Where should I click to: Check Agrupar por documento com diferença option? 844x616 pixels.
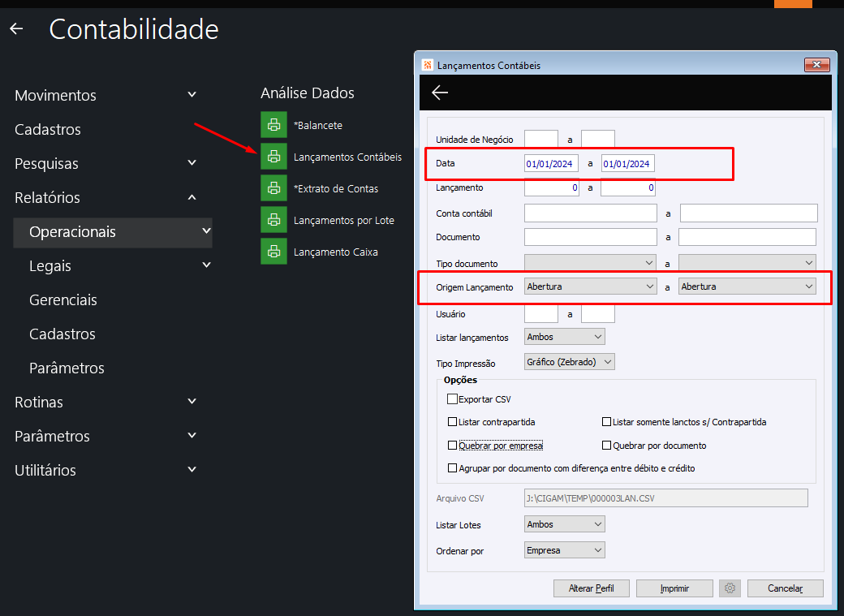pos(452,468)
